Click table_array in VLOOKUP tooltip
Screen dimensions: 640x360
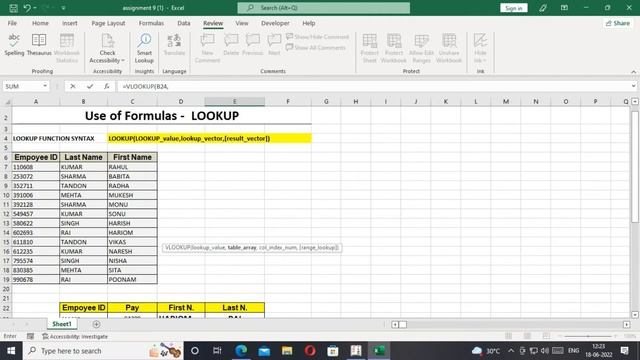(242, 247)
